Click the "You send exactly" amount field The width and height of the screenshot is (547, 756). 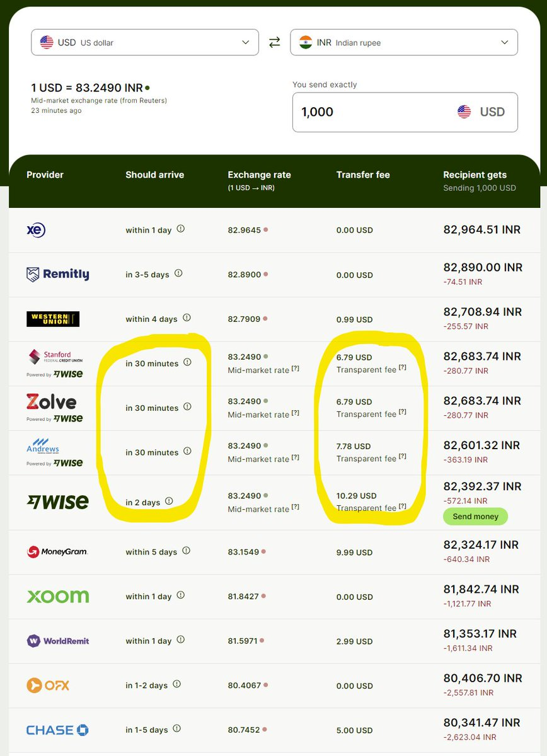pyautogui.click(x=405, y=112)
